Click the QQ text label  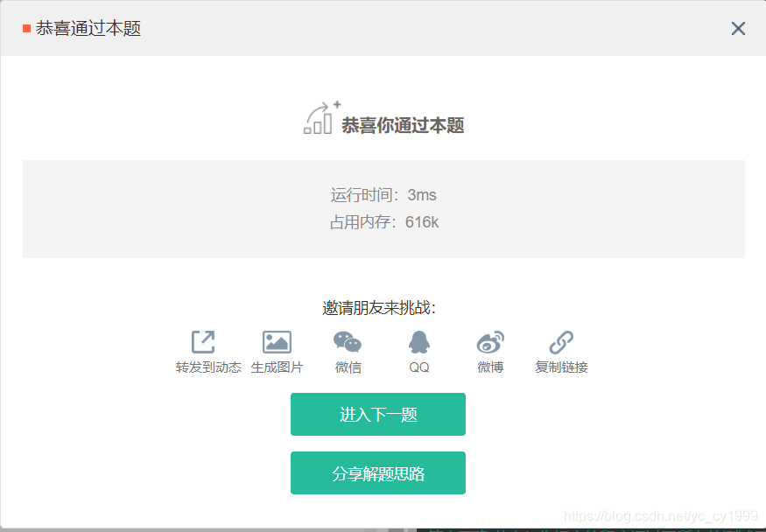point(419,367)
